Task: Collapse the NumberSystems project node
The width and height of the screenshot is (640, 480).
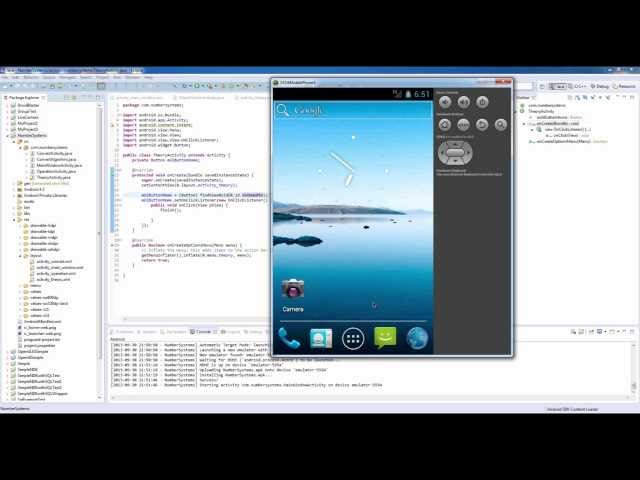Action: [8, 136]
